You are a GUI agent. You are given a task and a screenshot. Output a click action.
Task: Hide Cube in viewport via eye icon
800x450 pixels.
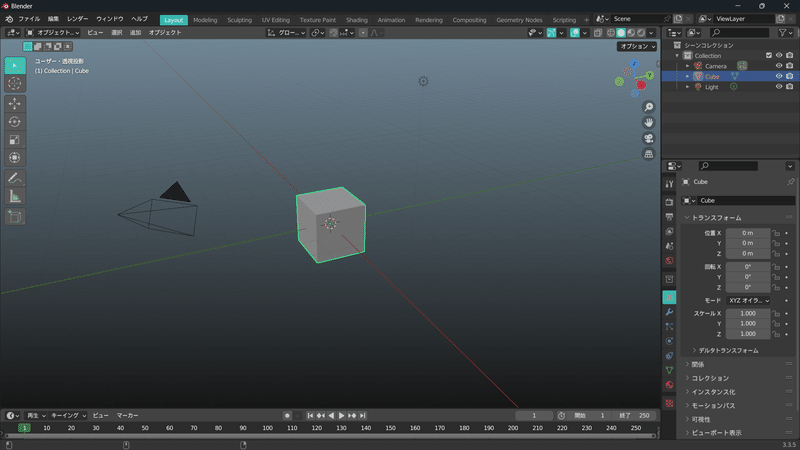(779, 76)
